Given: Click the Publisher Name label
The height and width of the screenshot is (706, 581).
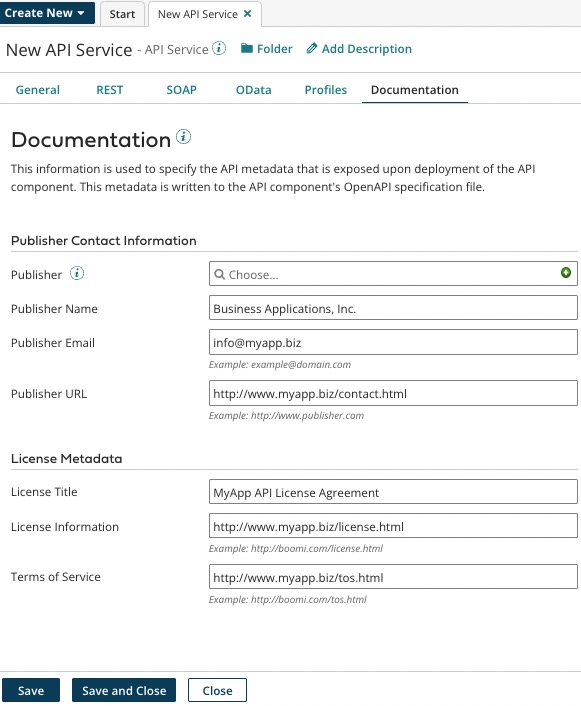Looking at the screenshot, I should (x=54, y=308).
